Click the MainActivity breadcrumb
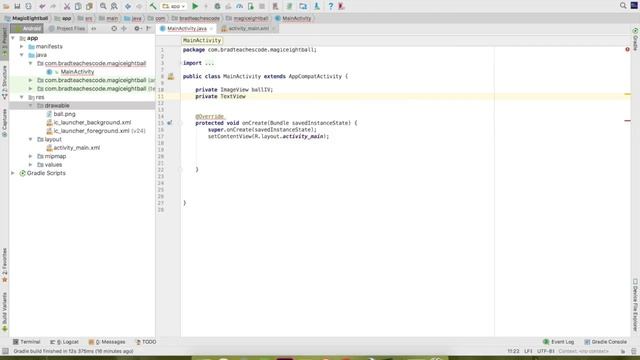The height and width of the screenshot is (360, 640). coord(293,18)
